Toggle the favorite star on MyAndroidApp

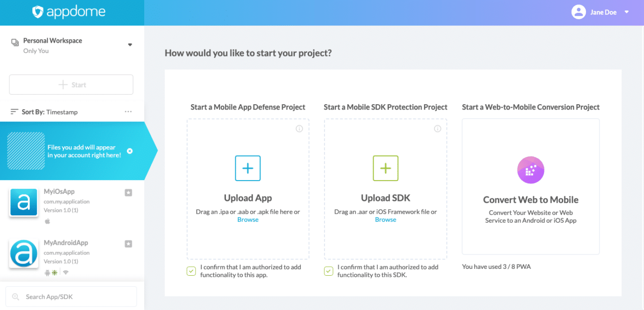(x=128, y=244)
